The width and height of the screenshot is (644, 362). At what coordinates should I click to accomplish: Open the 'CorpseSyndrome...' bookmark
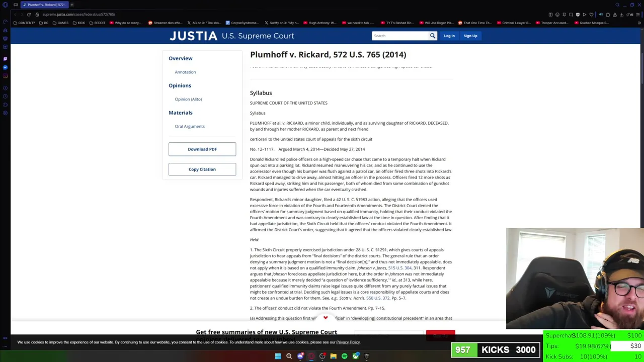click(242, 23)
